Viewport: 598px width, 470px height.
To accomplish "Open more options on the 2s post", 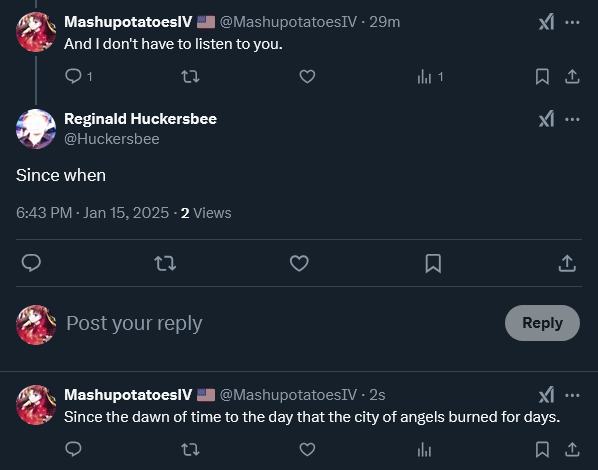I will coord(572,395).
